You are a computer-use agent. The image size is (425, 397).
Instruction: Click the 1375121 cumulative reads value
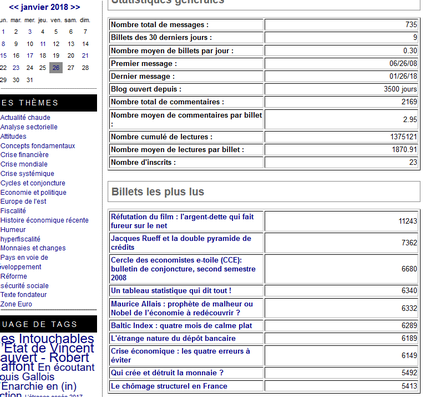click(403, 137)
